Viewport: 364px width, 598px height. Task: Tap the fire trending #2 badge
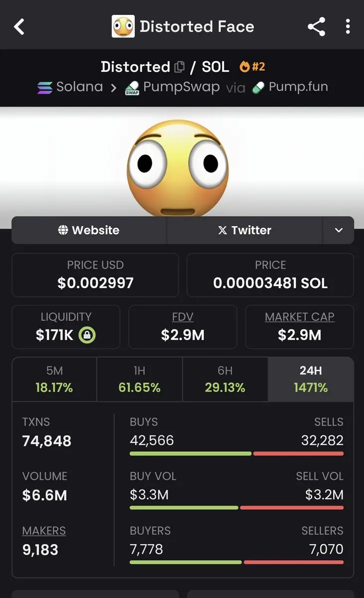click(252, 66)
